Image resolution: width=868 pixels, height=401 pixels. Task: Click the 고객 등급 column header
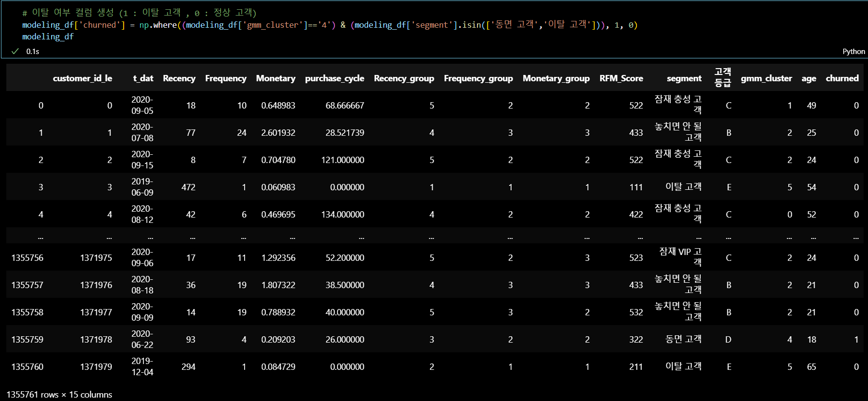click(723, 77)
